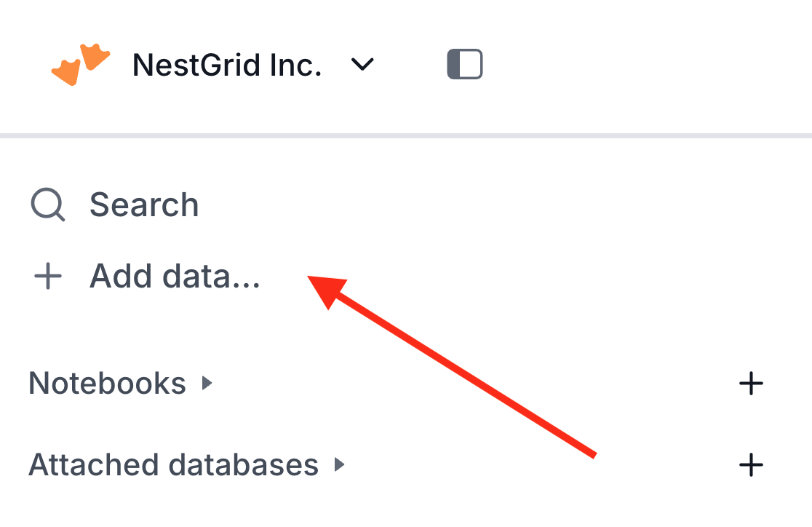Click the small arrow after the Notebooks label
Viewport: 812px width, 527px height.
[207, 383]
